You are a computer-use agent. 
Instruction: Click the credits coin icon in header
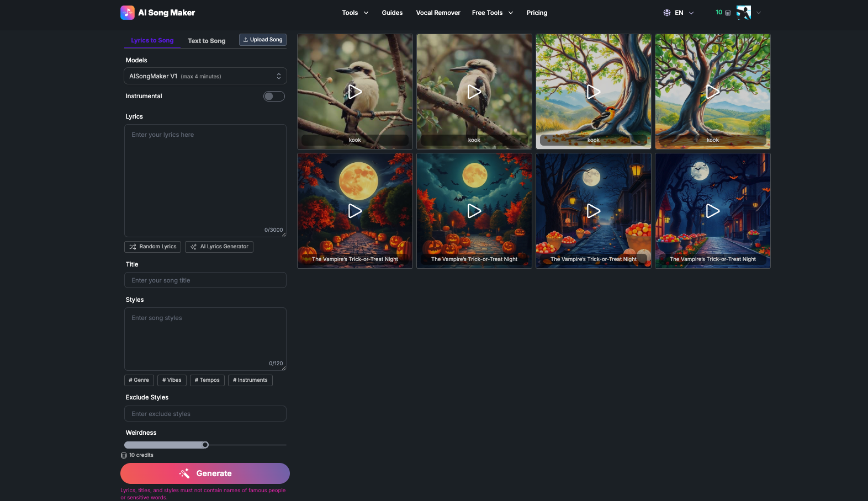click(728, 13)
